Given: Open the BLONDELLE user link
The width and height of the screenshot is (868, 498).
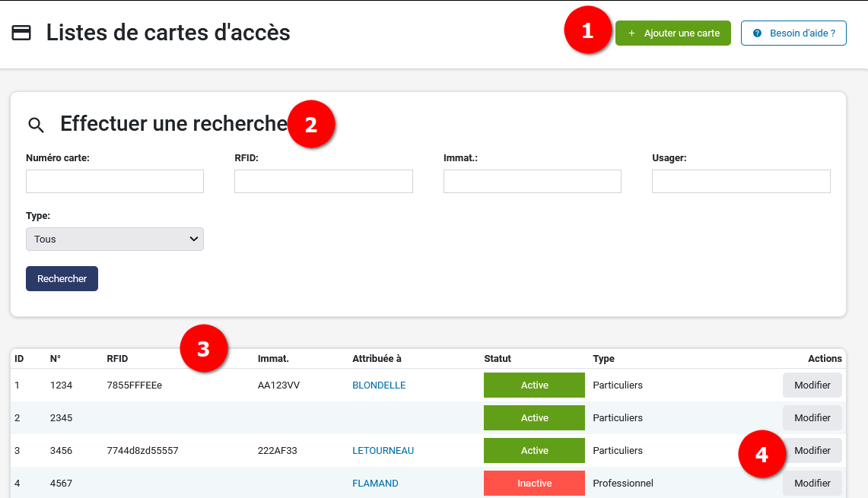Looking at the screenshot, I should [x=379, y=385].
